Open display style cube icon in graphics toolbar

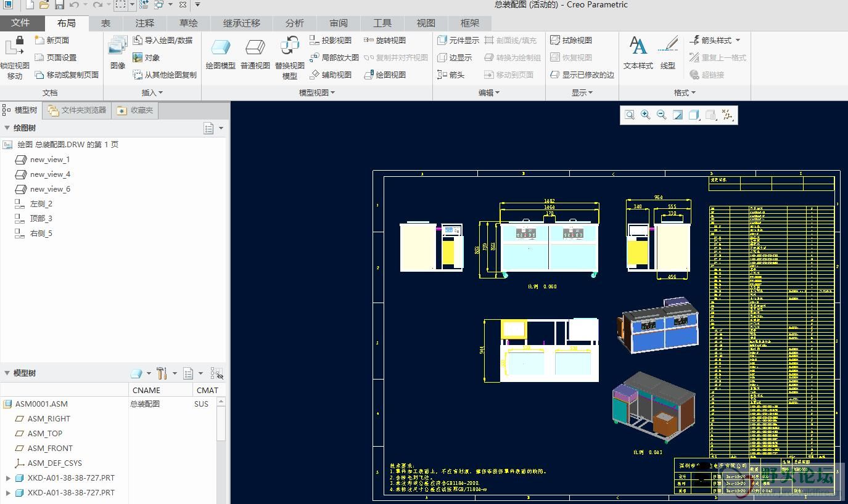[694, 115]
